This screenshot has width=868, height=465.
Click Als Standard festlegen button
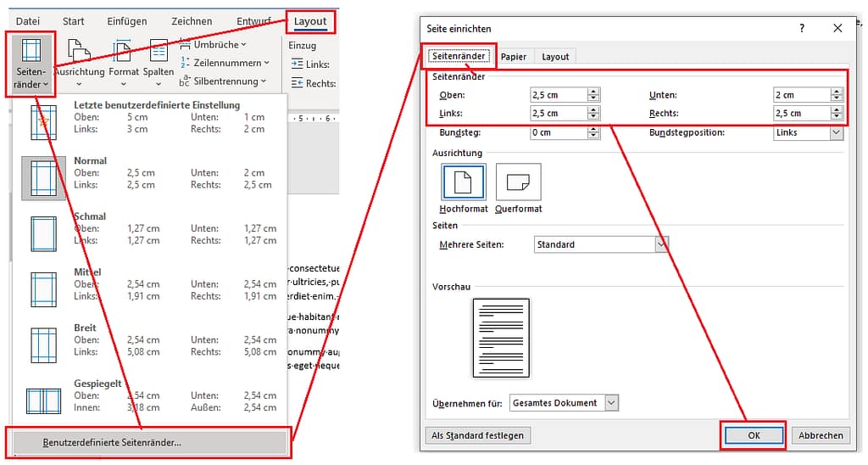tap(476, 435)
